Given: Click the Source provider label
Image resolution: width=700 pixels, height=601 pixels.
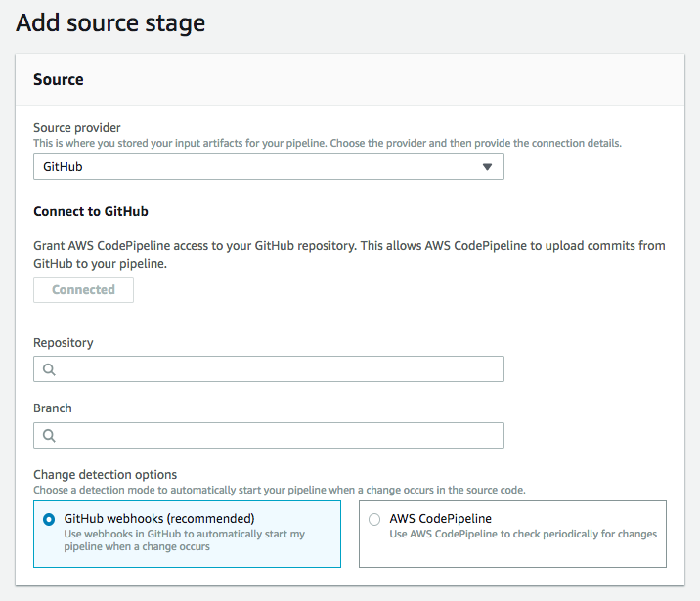Looking at the screenshot, I should pyautogui.click(x=77, y=128).
